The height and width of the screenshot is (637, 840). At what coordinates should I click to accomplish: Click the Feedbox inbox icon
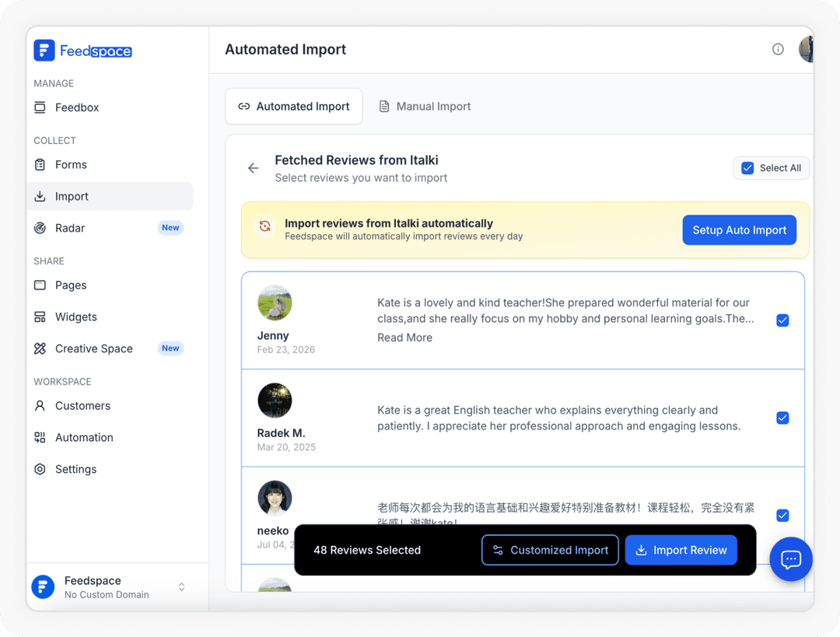tap(40, 107)
